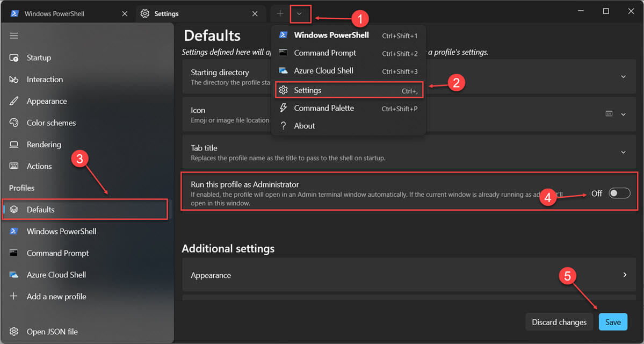
Task: Open the Appearance additional settings arrow
Action: pos(625,275)
